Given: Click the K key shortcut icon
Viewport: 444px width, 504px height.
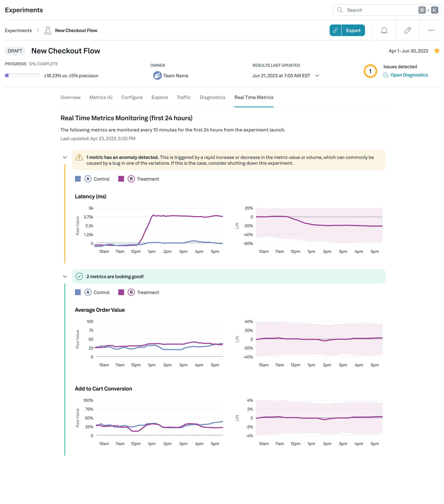Looking at the screenshot, I should 435,10.
